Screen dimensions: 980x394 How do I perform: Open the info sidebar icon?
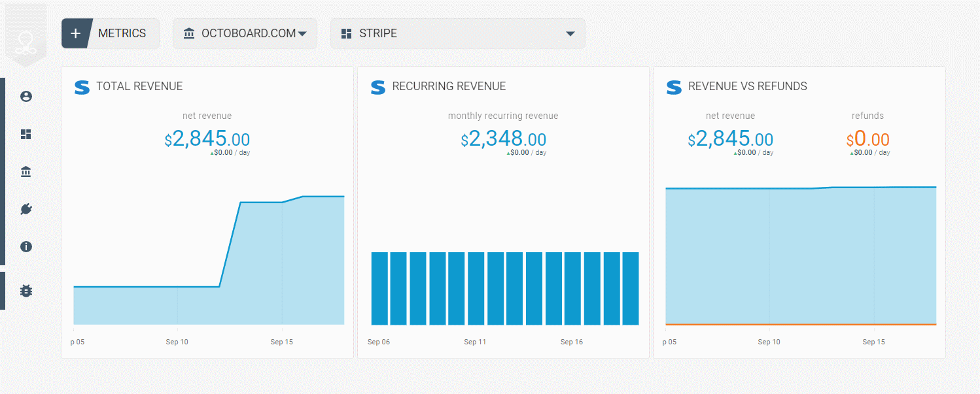coord(26,247)
